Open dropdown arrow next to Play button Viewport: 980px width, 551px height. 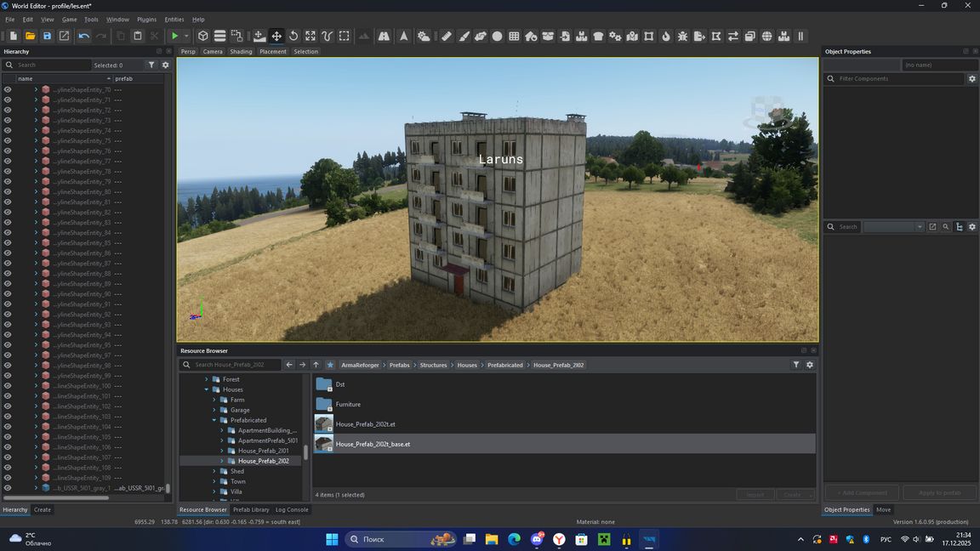(x=186, y=36)
